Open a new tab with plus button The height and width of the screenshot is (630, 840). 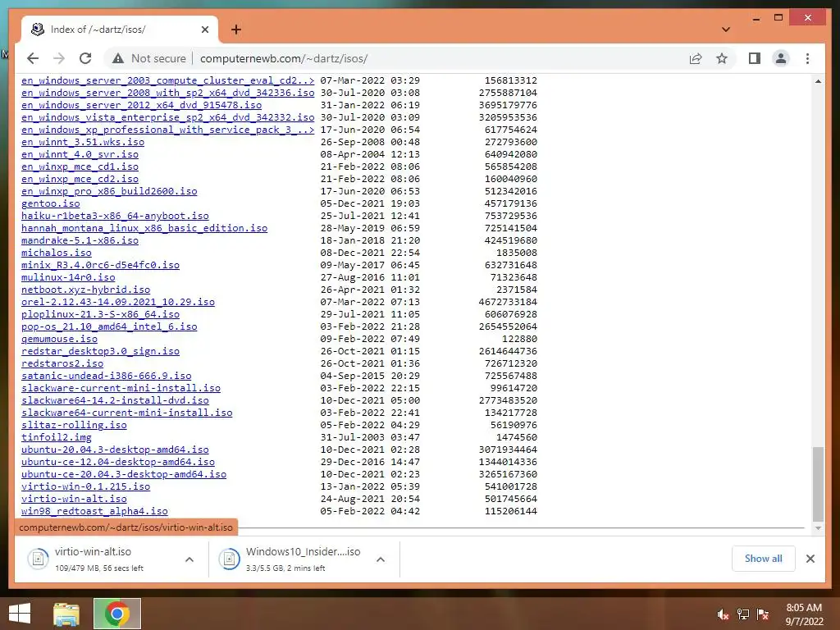point(235,30)
